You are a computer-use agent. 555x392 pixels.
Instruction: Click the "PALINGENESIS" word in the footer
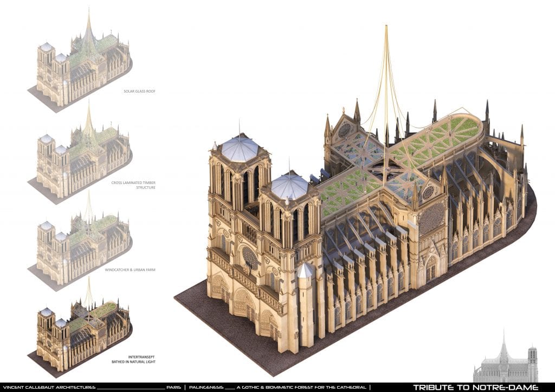click(204, 387)
